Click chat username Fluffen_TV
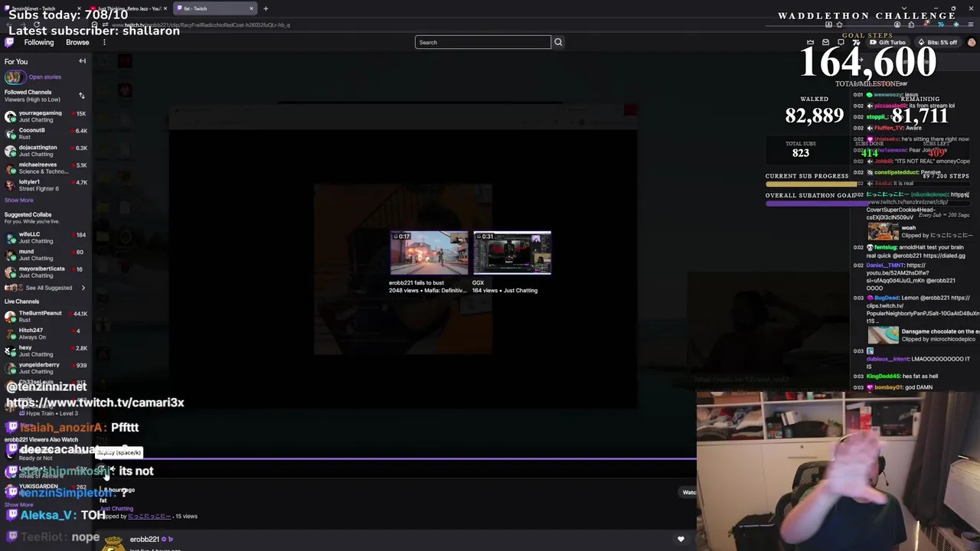Image resolution: width=980 pixels, height=551 pixels. 888,128
